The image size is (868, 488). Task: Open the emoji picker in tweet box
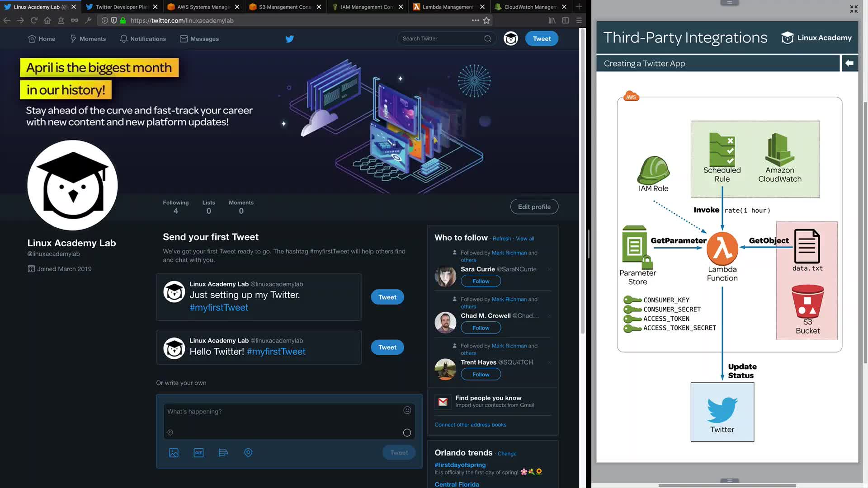[407, 410]
